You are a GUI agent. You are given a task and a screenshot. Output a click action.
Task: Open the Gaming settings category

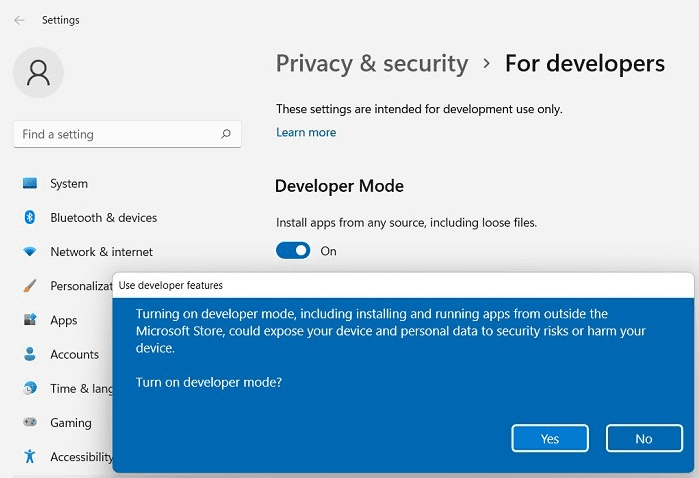pos(70,422)
